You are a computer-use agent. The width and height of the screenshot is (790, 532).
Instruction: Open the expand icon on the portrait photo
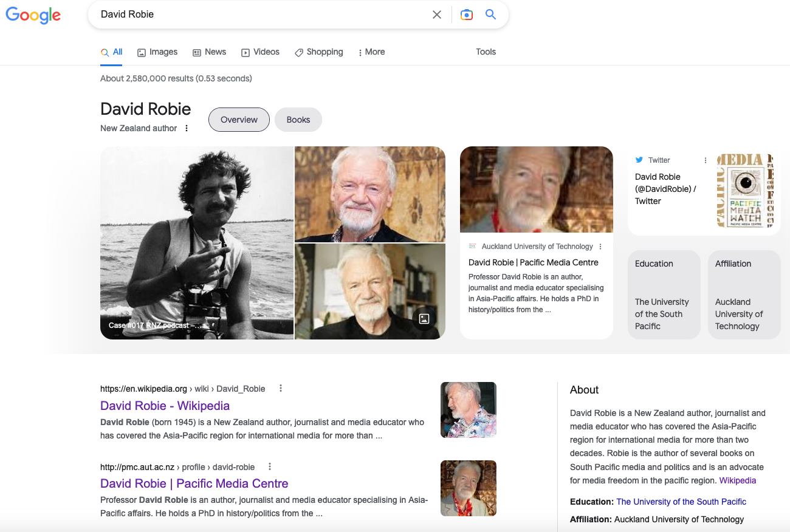424,318
